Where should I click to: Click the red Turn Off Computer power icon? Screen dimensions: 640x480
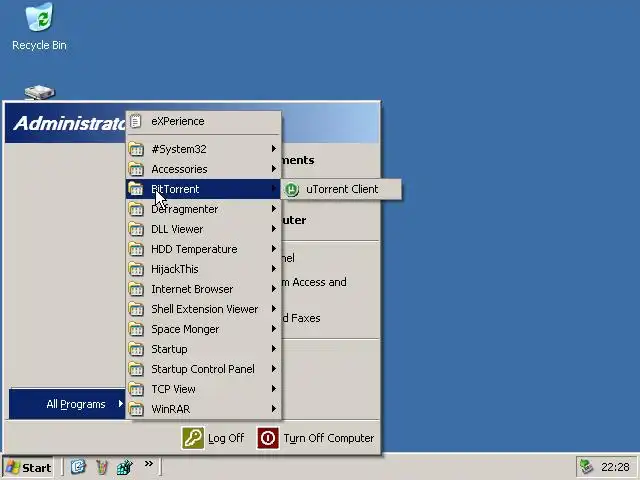(x=268, y=438)
